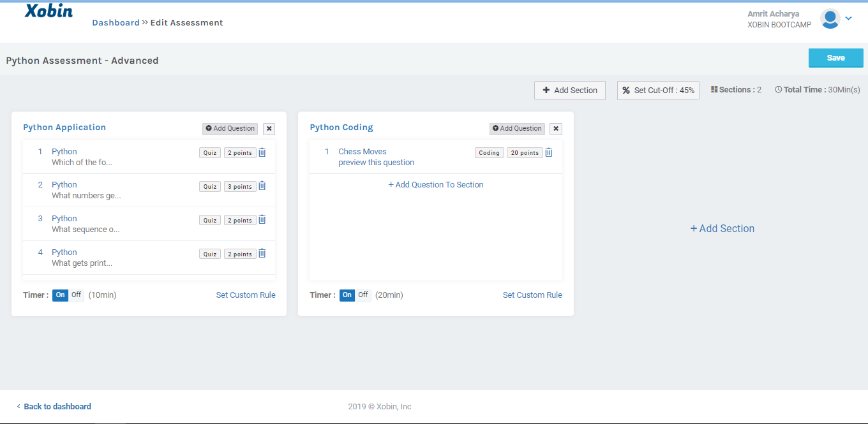Select question 3 What sequence o...

149,224
